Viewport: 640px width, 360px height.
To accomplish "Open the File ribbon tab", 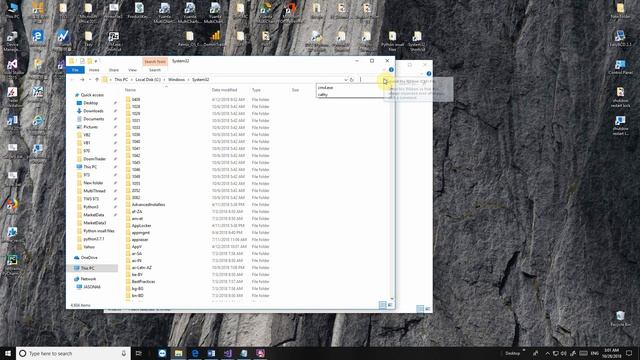I will (75, 70).
